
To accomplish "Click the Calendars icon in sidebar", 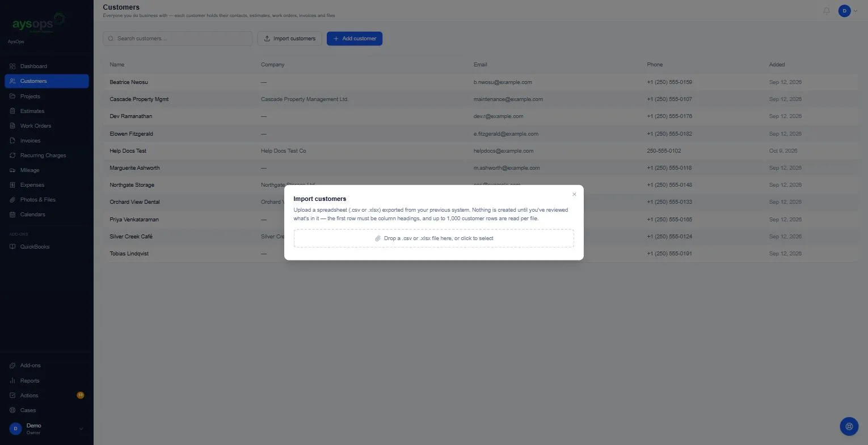I will click(x=12, y=215).
